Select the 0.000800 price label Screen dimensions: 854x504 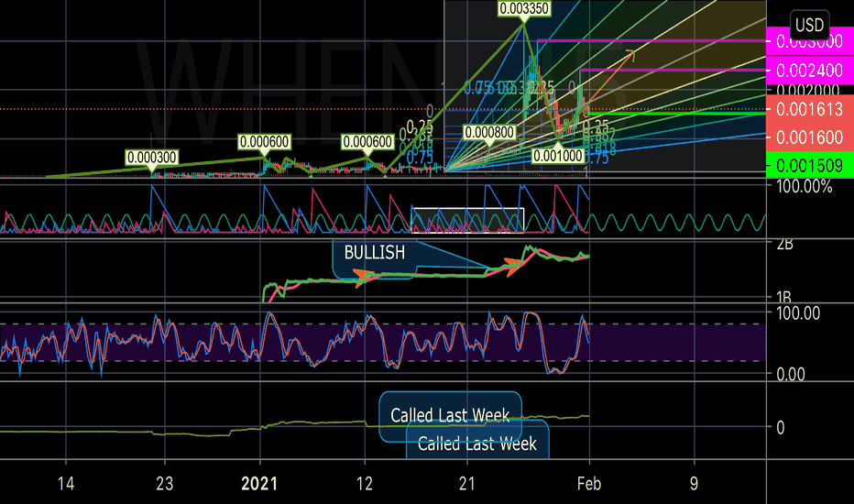489,132
